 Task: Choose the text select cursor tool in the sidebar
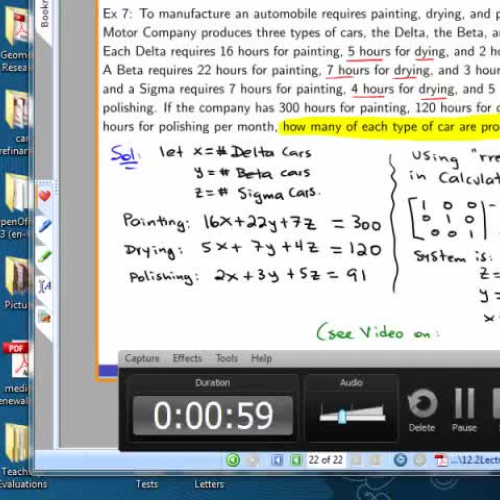click(45, 286)
